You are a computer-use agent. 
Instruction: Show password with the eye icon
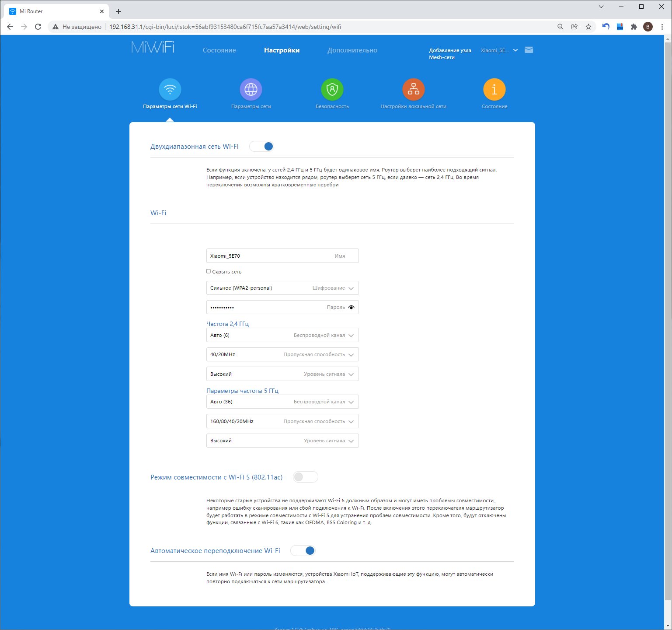[351, 307]
